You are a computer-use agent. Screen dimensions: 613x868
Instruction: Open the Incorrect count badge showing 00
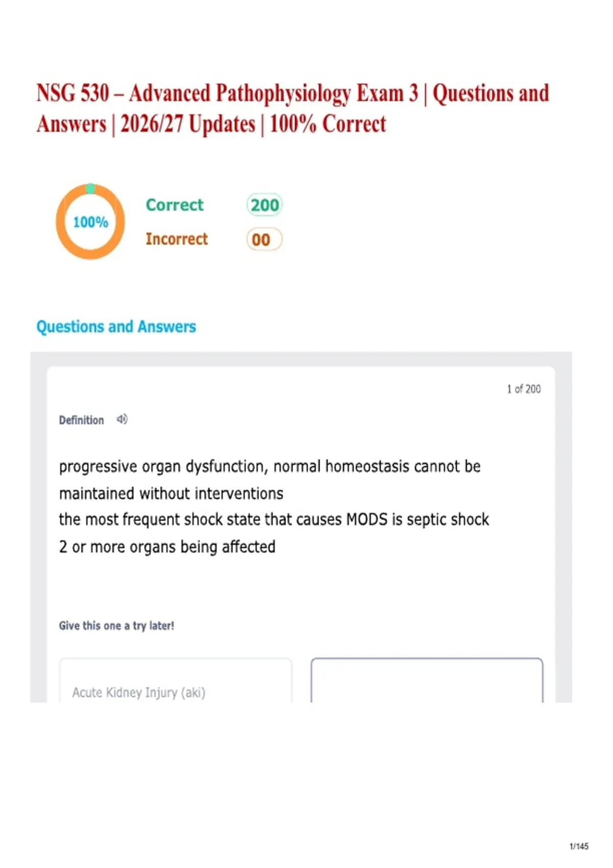point(264,239)
